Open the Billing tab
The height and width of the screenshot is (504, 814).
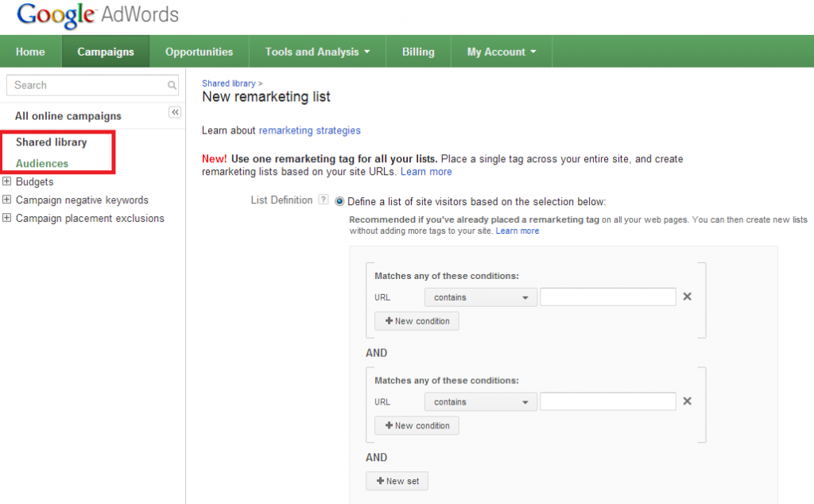[418, 52]
